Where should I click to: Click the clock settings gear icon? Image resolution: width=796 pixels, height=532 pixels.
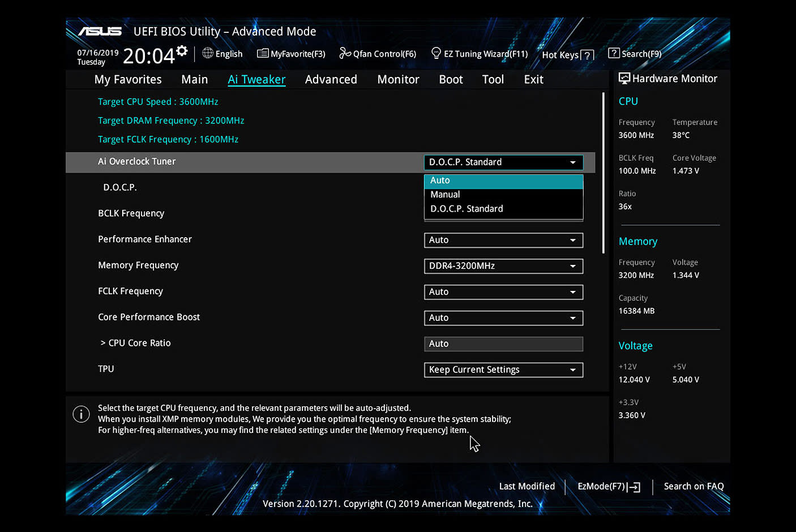tap(182, 51)
